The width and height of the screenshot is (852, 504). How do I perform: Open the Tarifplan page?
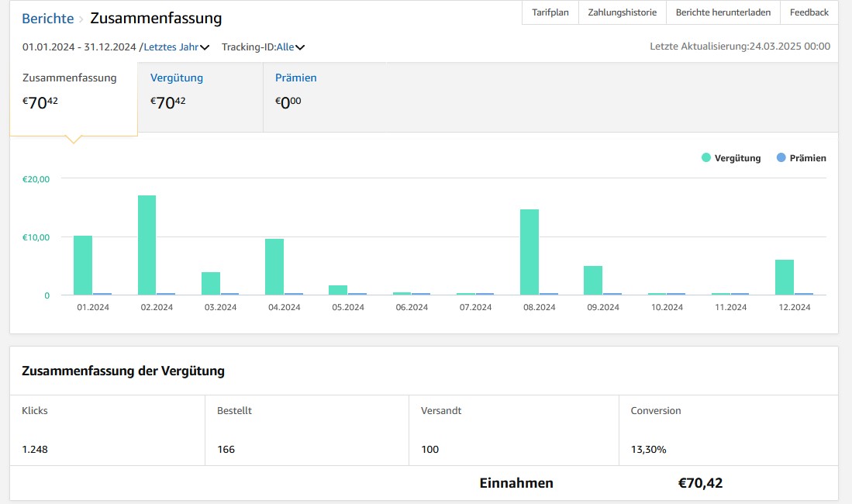(x=550, y=12)
